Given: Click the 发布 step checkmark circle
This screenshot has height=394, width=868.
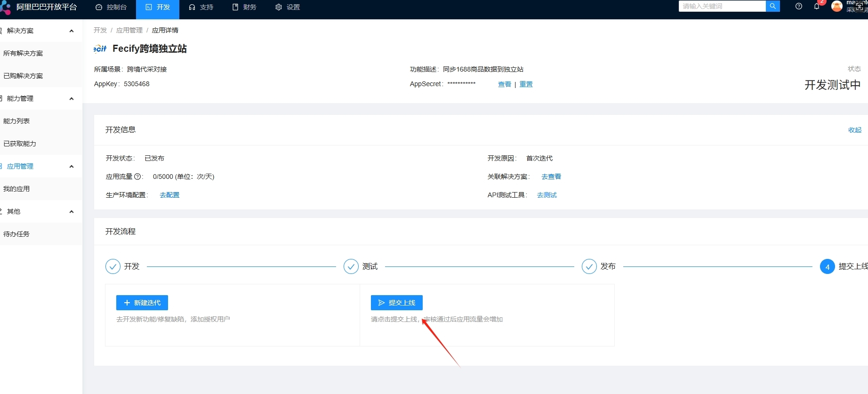Looking at the screenshot, I should tap(589, 266).
